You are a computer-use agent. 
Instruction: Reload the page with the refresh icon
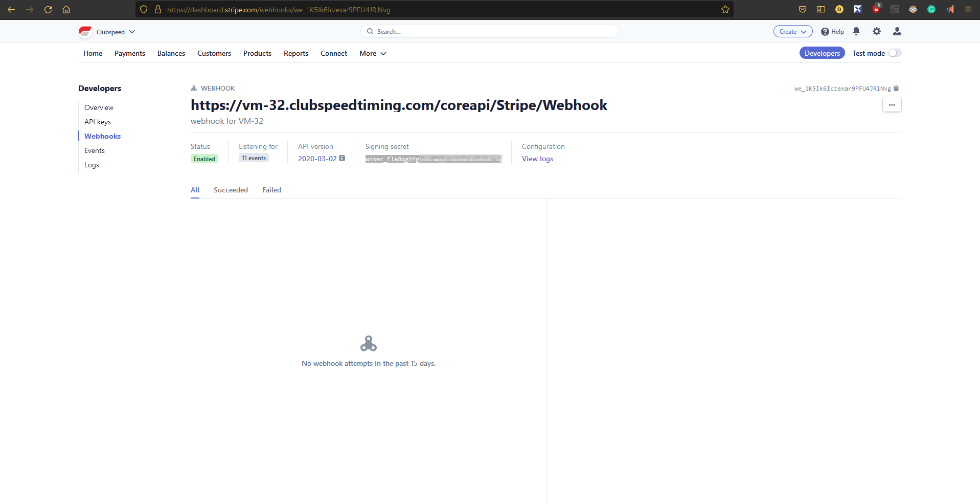48,9
